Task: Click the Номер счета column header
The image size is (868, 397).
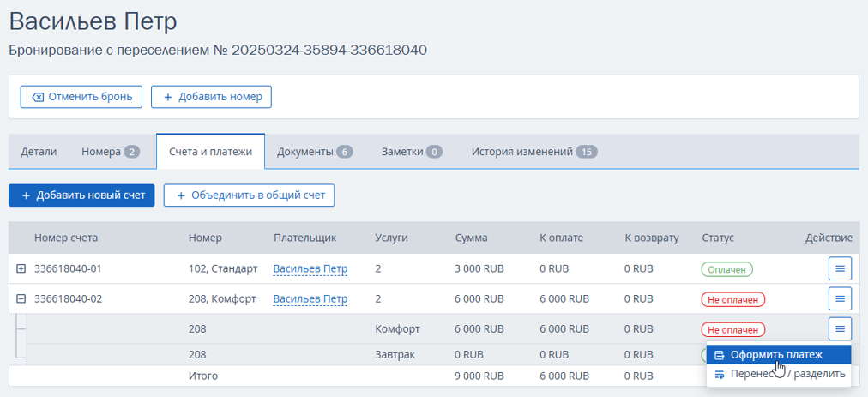Action: pos(66,238)
